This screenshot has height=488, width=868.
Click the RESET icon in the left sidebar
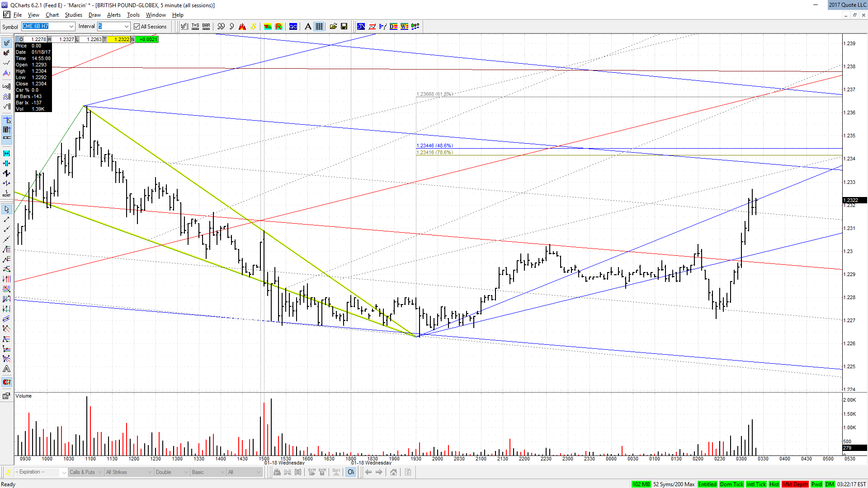pyautogui.click(x=7, y=193)
